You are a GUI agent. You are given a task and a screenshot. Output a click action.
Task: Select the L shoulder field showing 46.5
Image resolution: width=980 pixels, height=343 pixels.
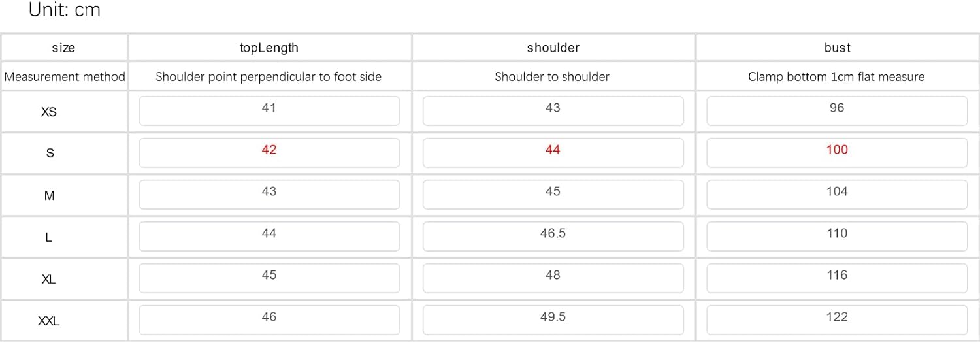tap(553, 237)
